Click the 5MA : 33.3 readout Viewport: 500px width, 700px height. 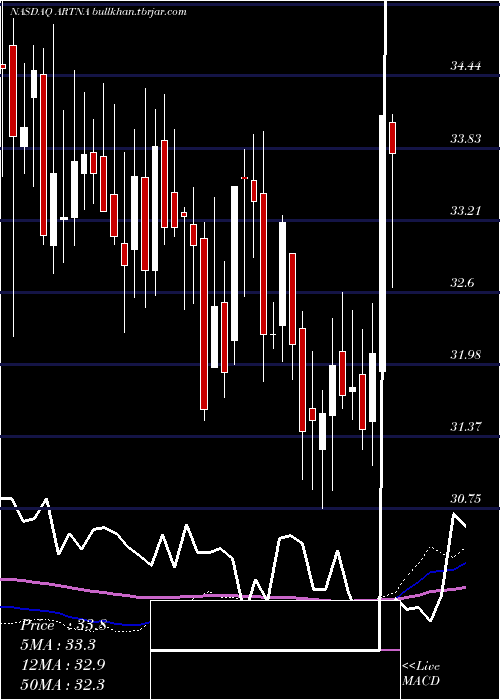(x=58, y=645)
